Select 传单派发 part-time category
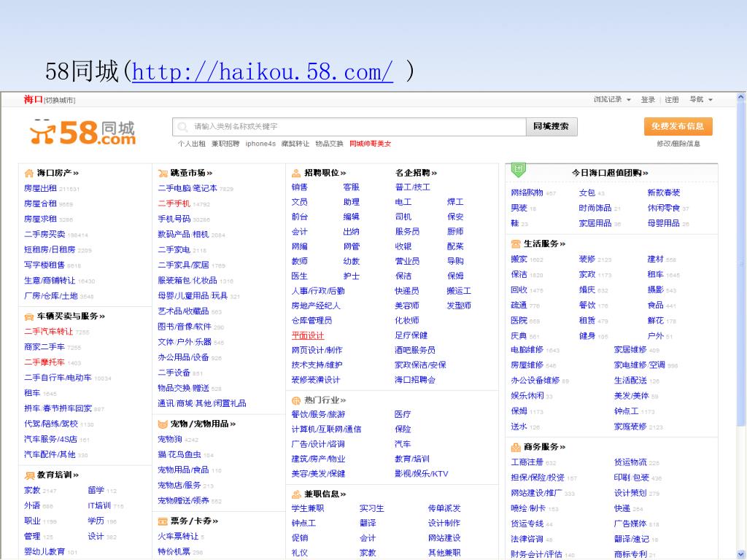The image size is (747, 560). coord(444,508)
